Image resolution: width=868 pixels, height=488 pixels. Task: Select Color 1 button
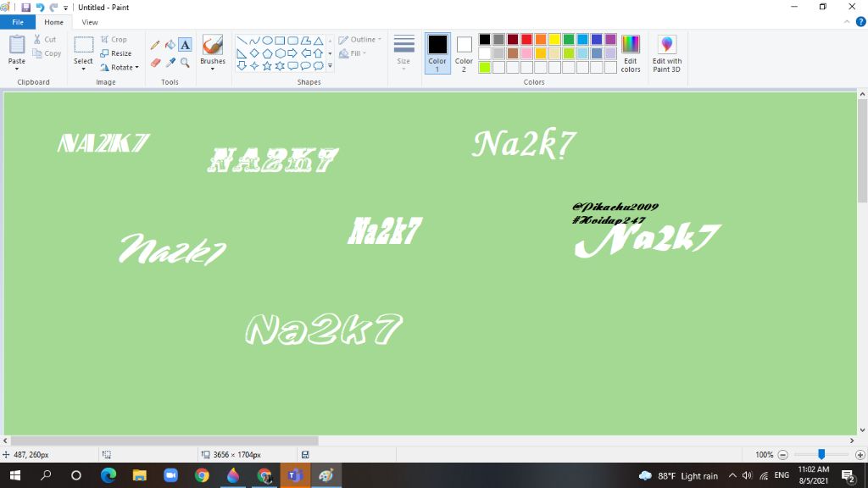click(437, 53)
